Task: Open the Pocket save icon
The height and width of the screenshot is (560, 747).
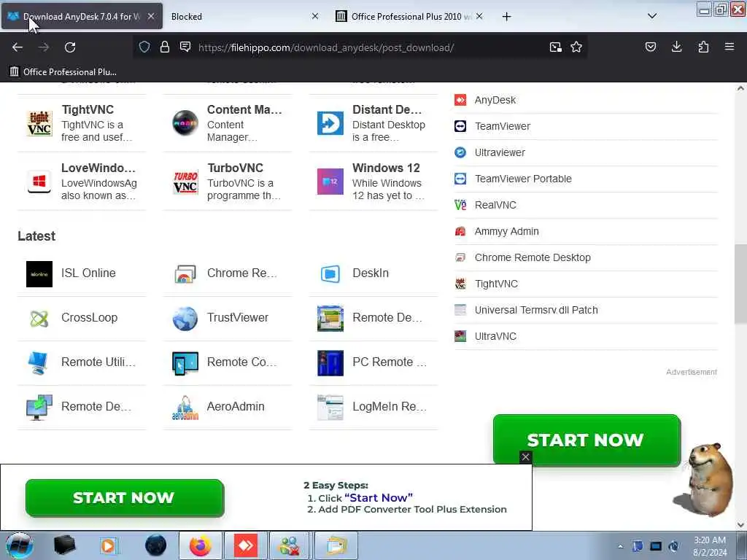Action: coord(651,47)
